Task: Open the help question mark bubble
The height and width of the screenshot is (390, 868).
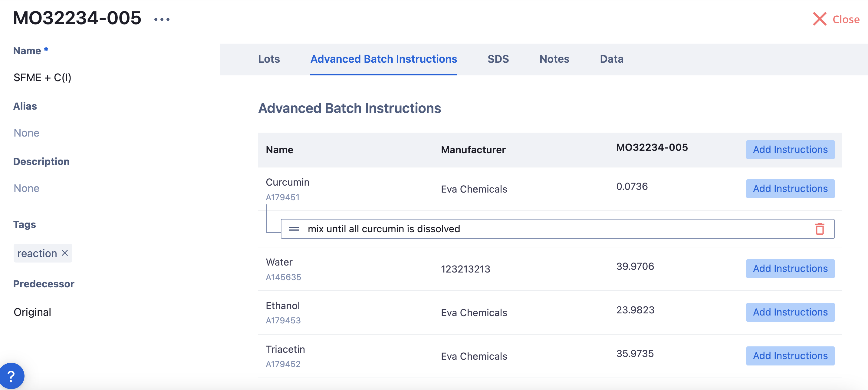Action: point(11,376)
